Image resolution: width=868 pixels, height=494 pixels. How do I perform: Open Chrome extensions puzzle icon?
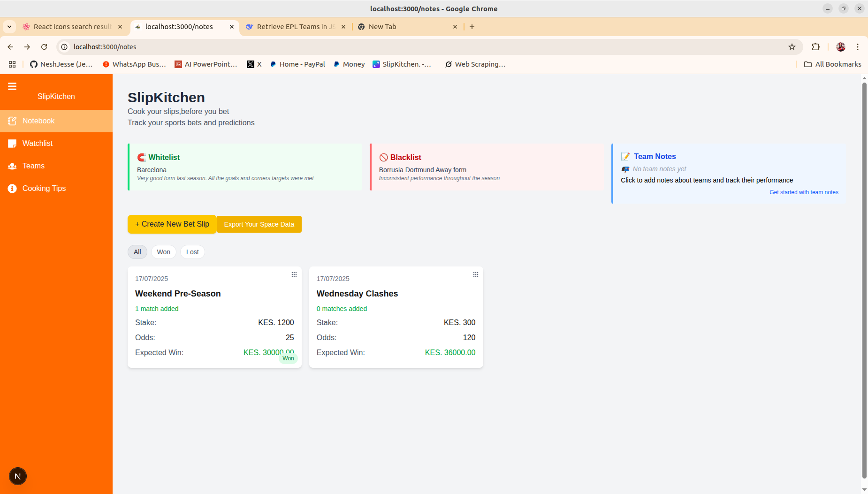[x=816, y=47]
